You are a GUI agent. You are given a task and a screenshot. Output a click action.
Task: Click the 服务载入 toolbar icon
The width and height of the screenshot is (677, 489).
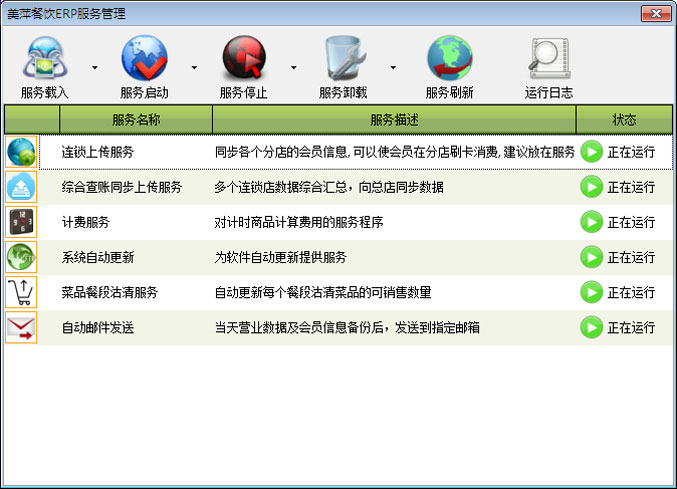coord(45,59)
